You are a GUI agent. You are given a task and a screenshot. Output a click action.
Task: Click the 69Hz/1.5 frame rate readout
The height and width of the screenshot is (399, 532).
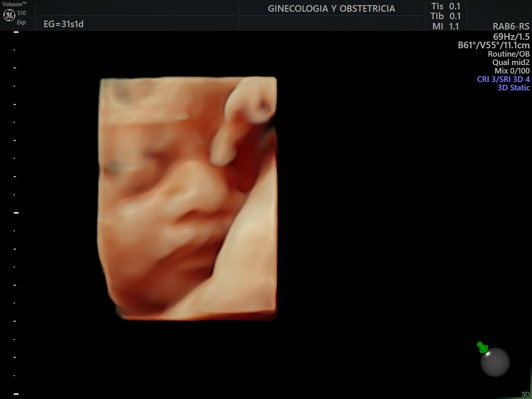[x=511, y=36]
